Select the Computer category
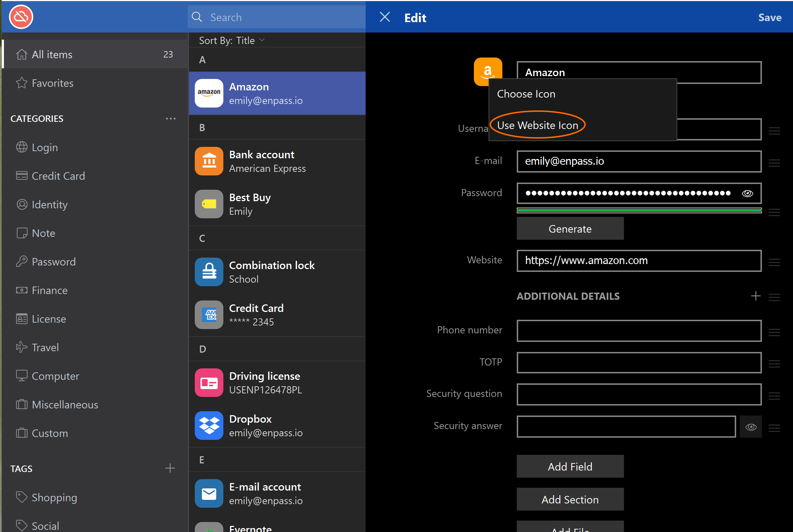Viewport: 793px width, 532px height. click(95, 376)
